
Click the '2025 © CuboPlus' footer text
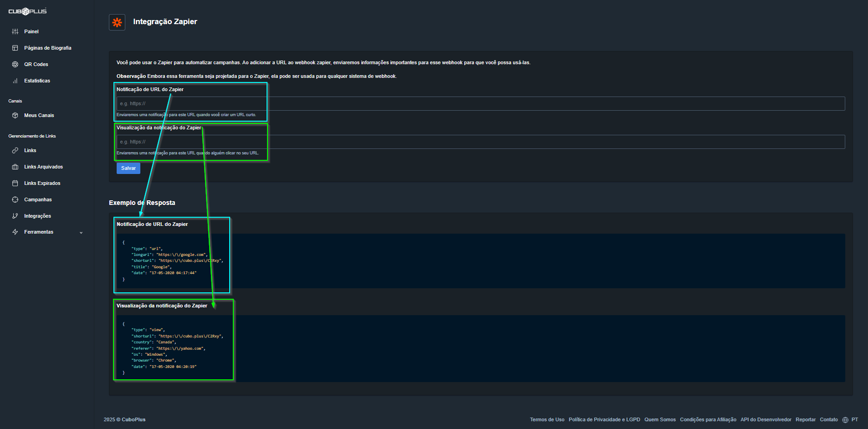(124, 419)
